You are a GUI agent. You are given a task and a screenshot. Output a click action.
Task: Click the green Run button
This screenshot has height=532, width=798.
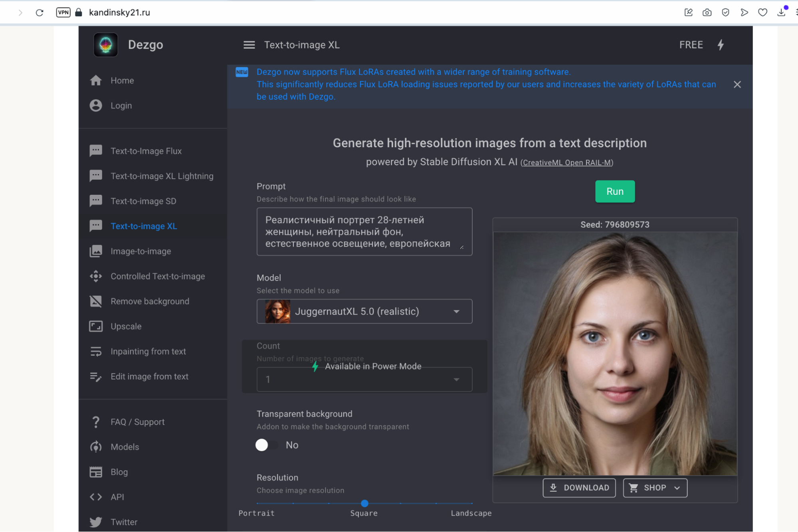615,191
